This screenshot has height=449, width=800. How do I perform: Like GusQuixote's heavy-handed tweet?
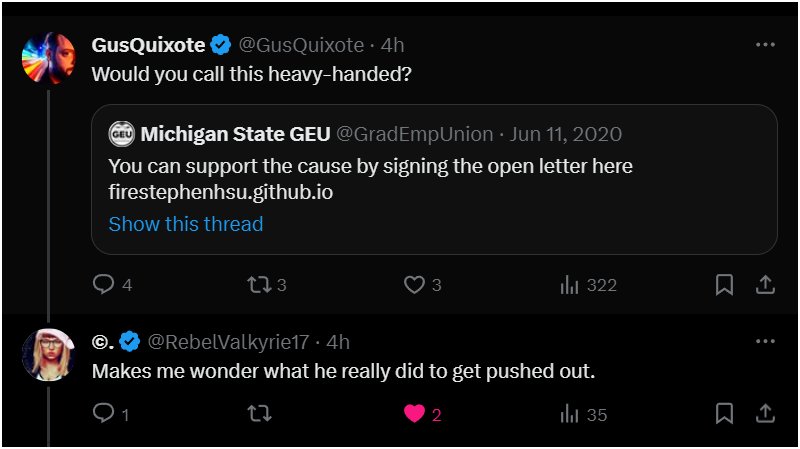(x=414, y=285)
